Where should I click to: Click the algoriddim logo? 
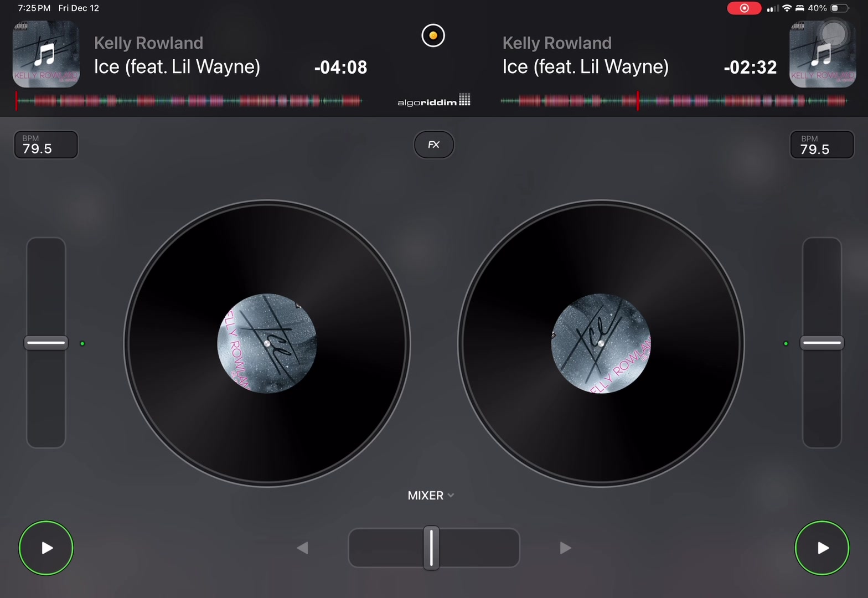click(x=434, y=100)
